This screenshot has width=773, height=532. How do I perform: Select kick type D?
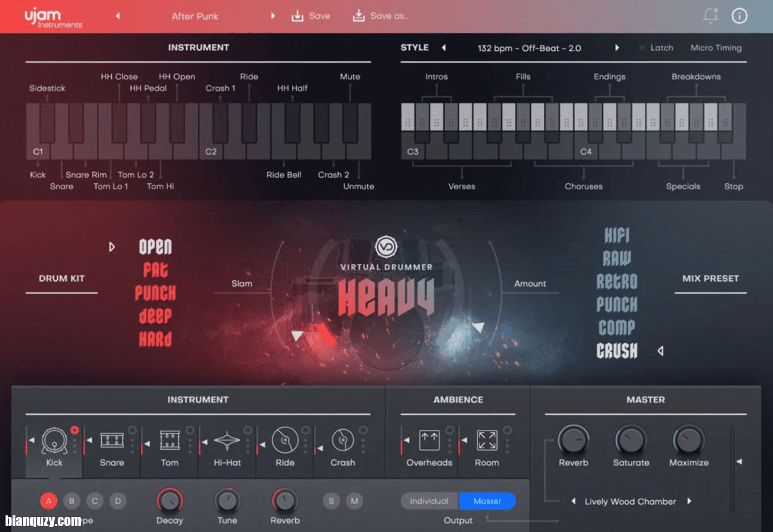[118, 501]
